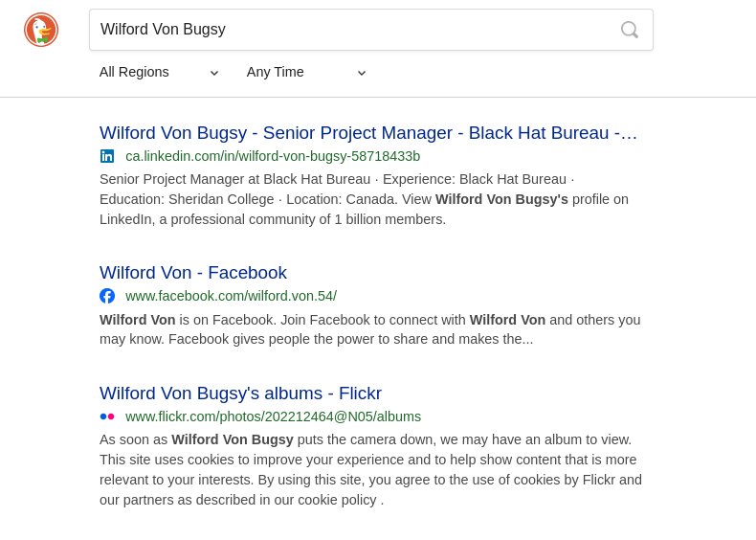Image resolution: width=756 pixels, height=540 pixels.
Task: Click the search magnifier icon
Action: (x=629, y=30)
